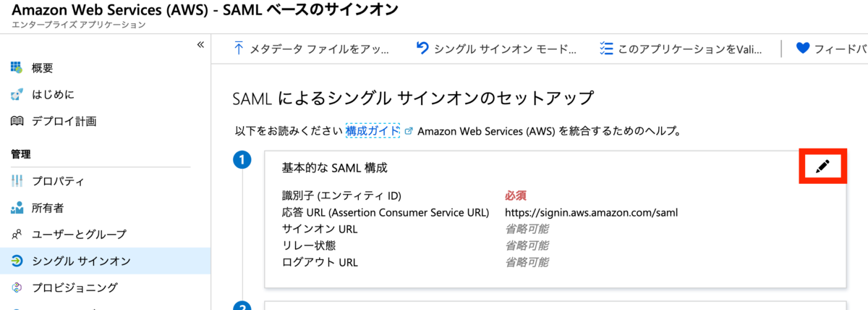Click the step 1 numbered circle

(242, 160)
